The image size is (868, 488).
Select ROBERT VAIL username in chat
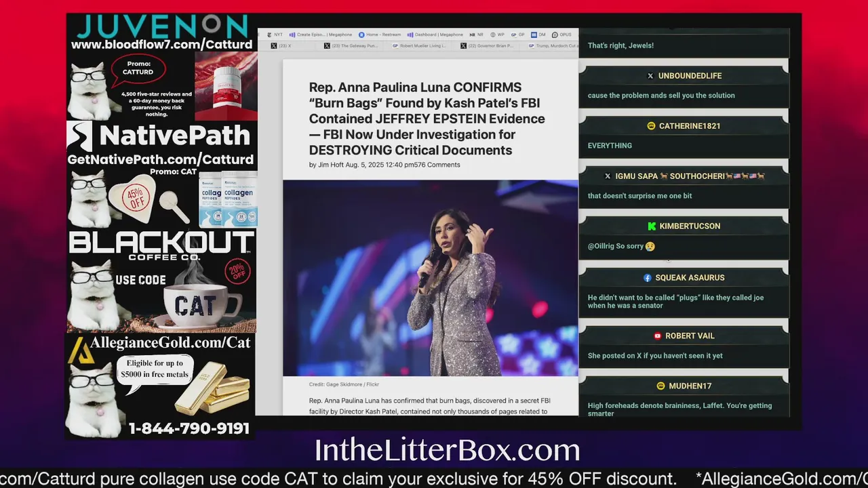tap(690, 336)
